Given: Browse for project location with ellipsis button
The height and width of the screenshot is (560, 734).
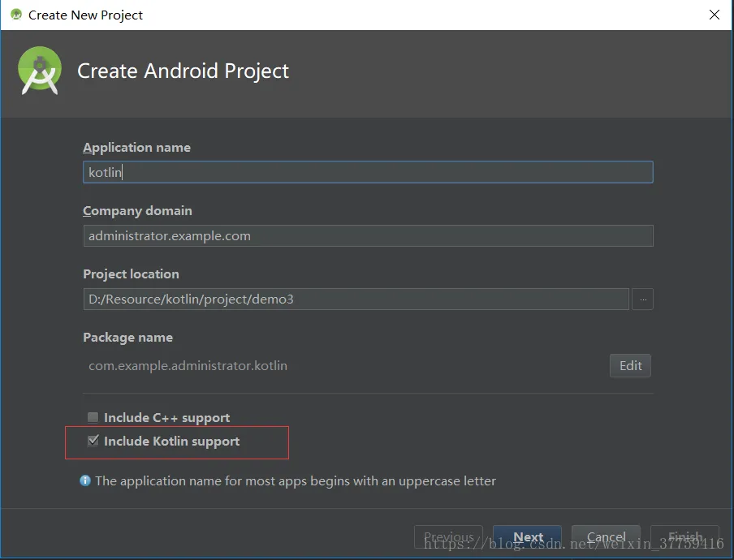Looking at the screenshot, I should click(643, 299).
